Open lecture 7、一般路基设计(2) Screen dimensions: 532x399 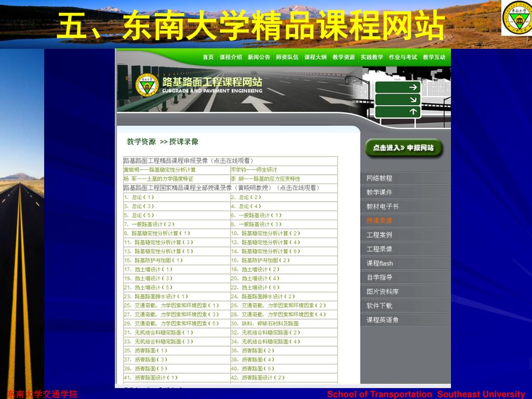(149, 224)
